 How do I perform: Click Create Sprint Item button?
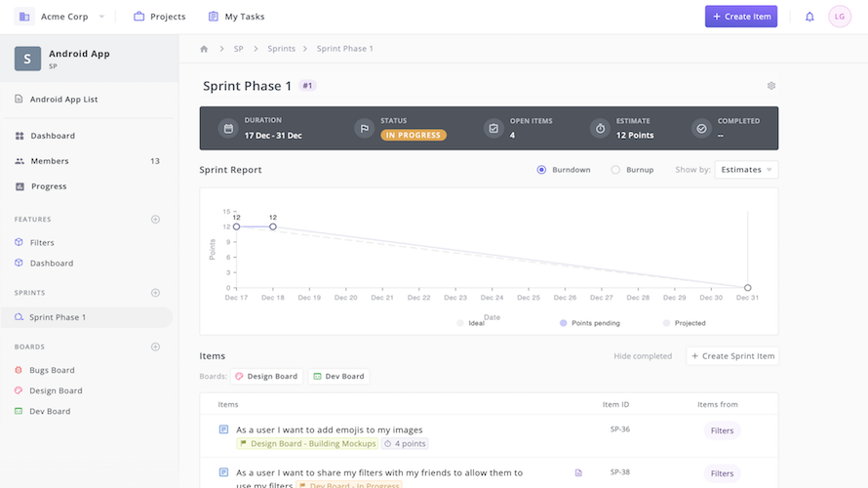click(732, 356)
